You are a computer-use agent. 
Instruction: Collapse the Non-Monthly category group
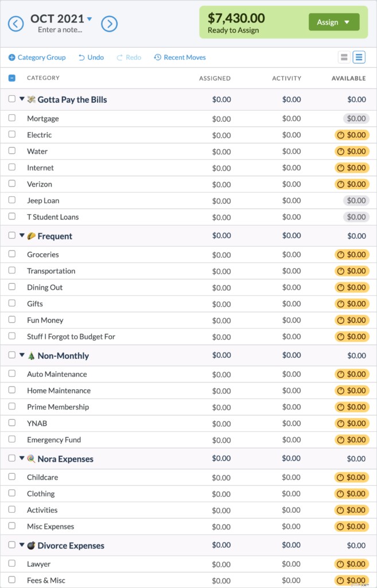pos(22,355)
